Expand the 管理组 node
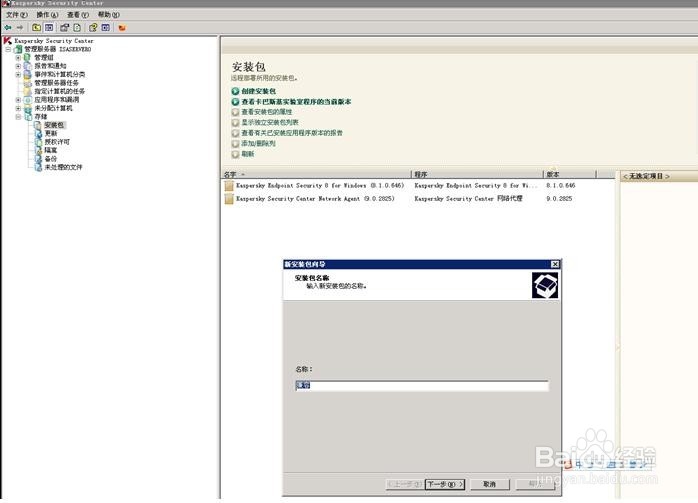 click(18, 57)
